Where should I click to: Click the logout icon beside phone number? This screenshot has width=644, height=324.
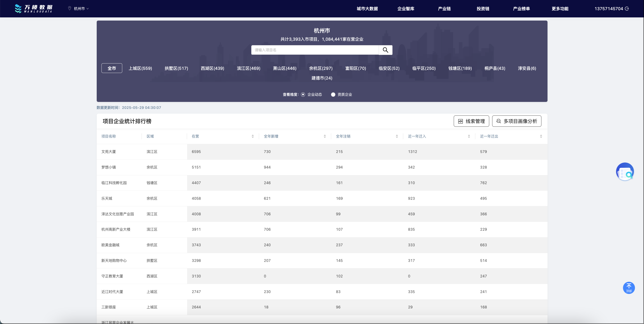tap(627, 9)
